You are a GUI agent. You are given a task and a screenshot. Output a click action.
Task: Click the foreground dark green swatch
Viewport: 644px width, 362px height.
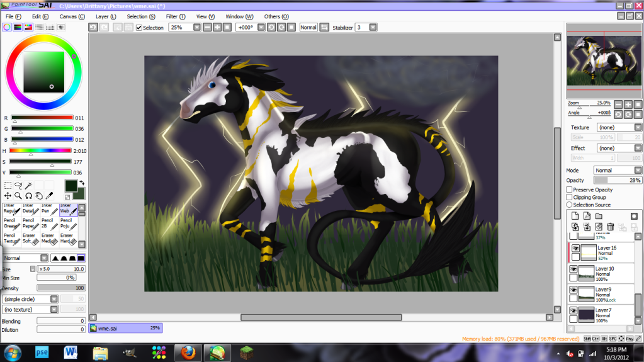click(x=71, y=186)
